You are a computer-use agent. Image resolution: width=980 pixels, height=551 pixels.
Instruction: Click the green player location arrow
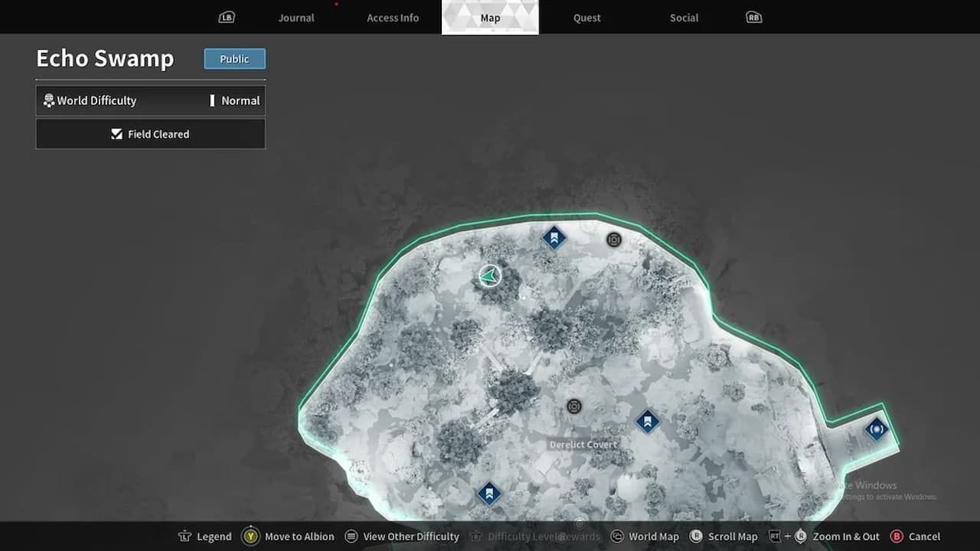tap(490, 275)
